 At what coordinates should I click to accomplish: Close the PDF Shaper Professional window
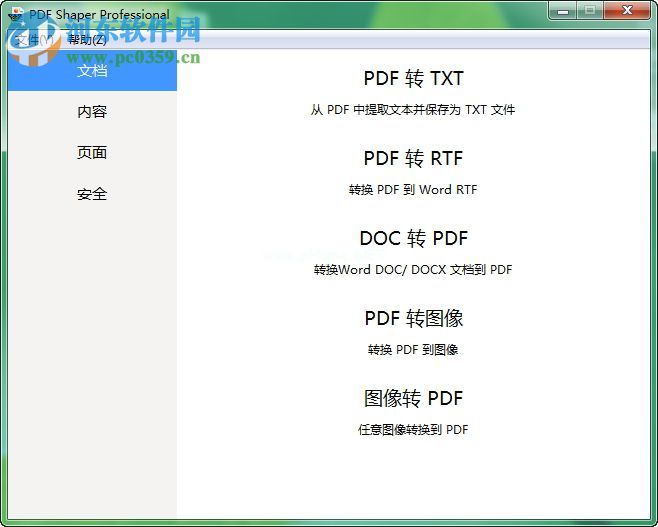(627, 10)
